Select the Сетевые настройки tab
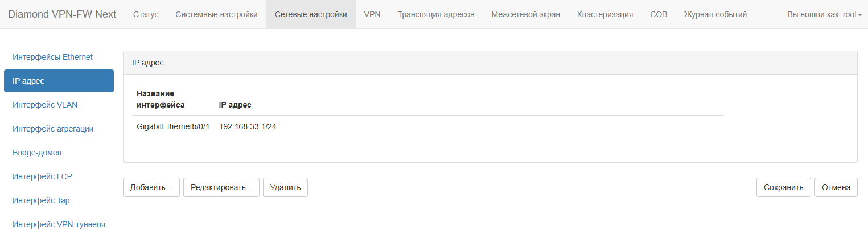The width and height of the screenshot is (868, 234). pyautogui.click(x=311, y=14)
